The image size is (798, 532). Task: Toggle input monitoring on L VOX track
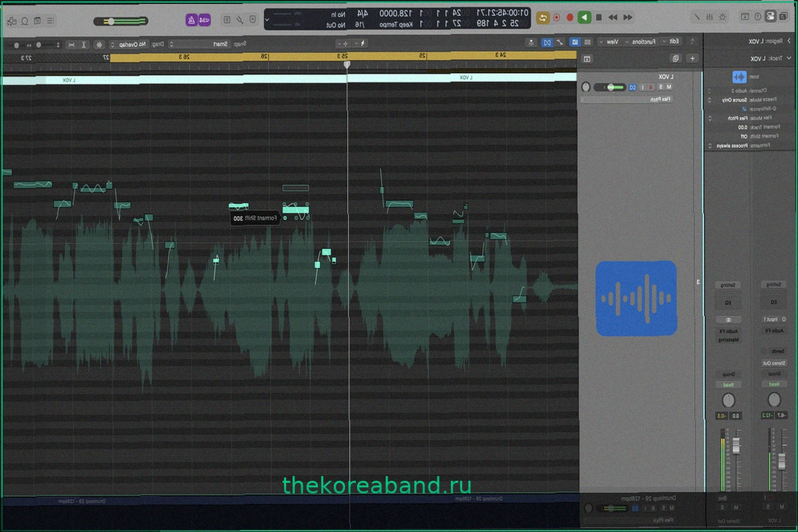pos(642,87)
